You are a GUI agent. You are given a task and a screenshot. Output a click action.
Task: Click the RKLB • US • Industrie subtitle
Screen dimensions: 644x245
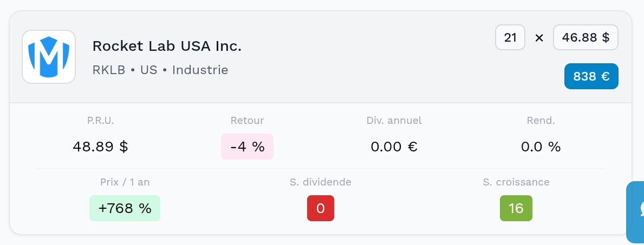160,70
